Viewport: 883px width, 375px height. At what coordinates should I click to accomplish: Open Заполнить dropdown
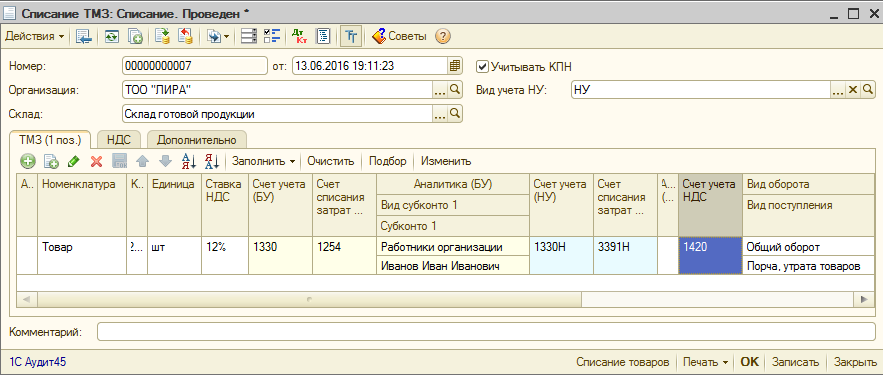click(x=264, y=162)
